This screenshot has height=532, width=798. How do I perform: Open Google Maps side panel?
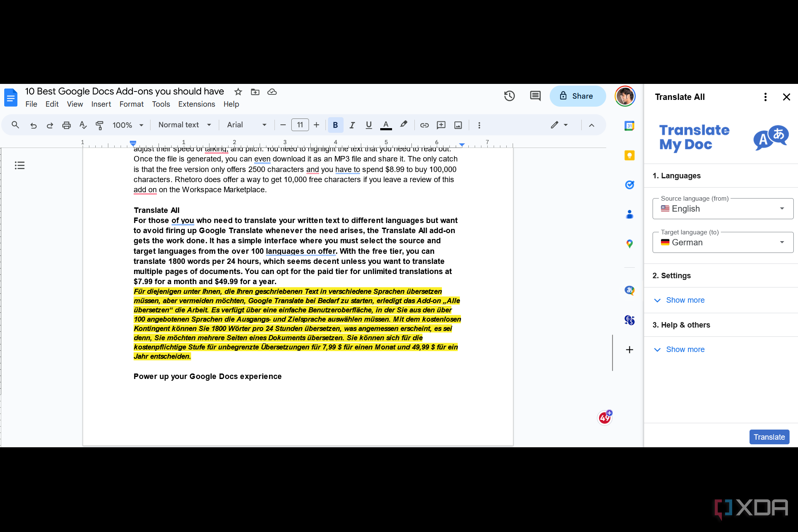point(629,244)
